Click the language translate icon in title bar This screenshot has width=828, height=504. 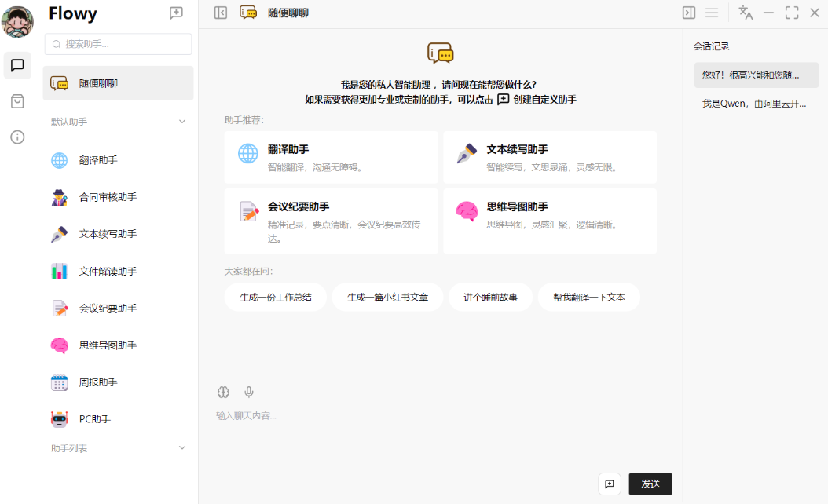746,13
